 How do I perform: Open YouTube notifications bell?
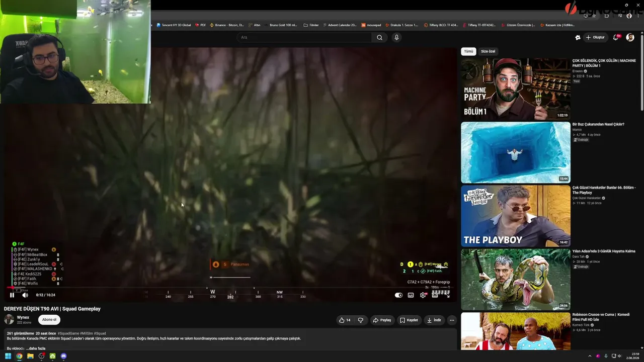coord(616,37)
